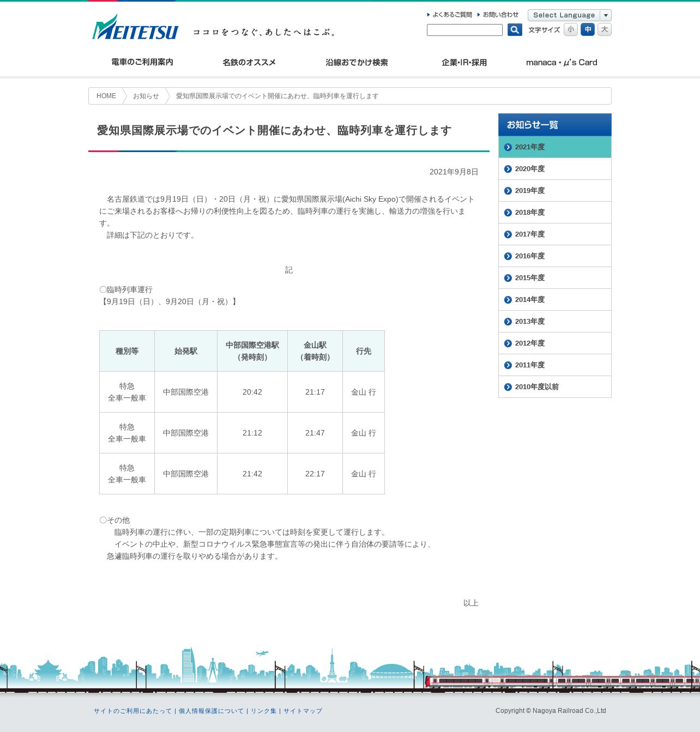
Task: Open サイトマップ footer link
Action: pos(303,711)
